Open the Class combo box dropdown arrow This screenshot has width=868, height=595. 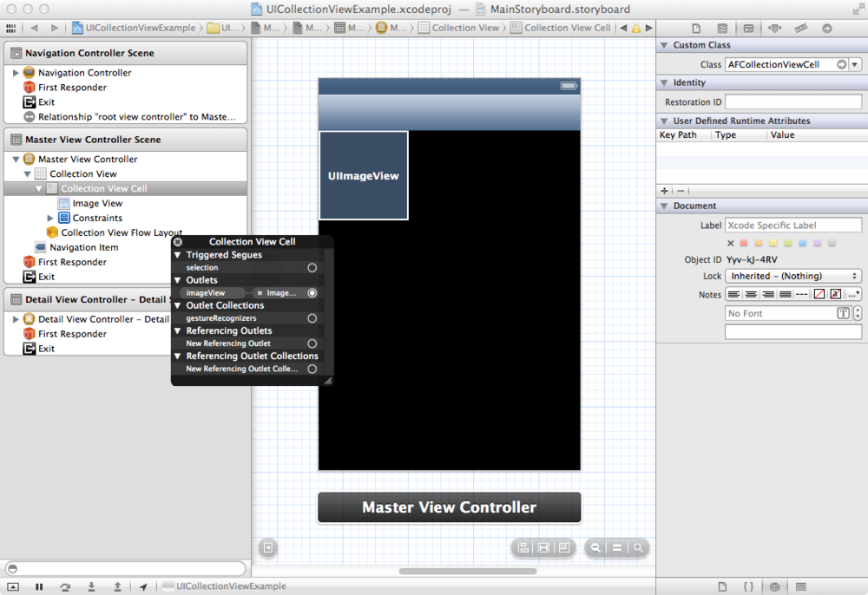click(855, 65)
